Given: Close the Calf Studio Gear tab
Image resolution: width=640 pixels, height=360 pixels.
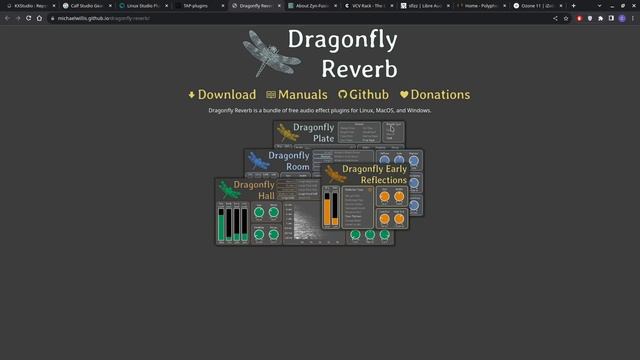Looking at the screenshot, I should coord(110,6).
